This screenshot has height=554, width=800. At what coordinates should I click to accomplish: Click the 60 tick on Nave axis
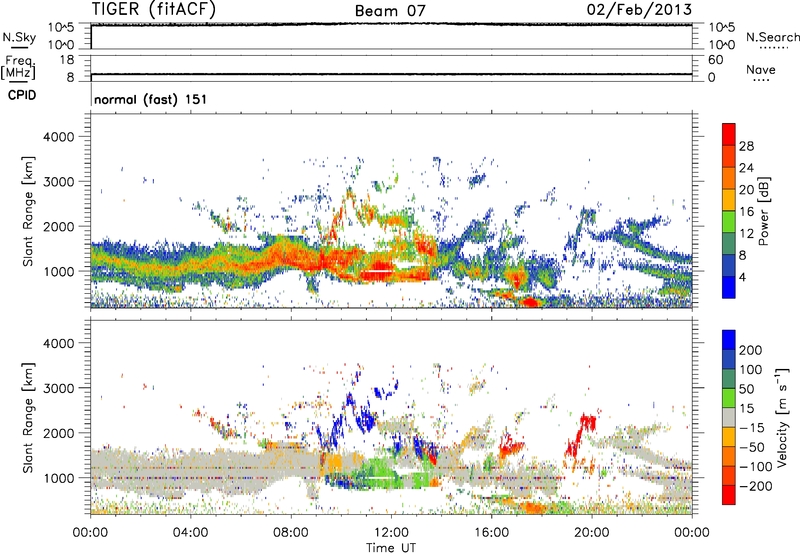(x=716, y=60)
